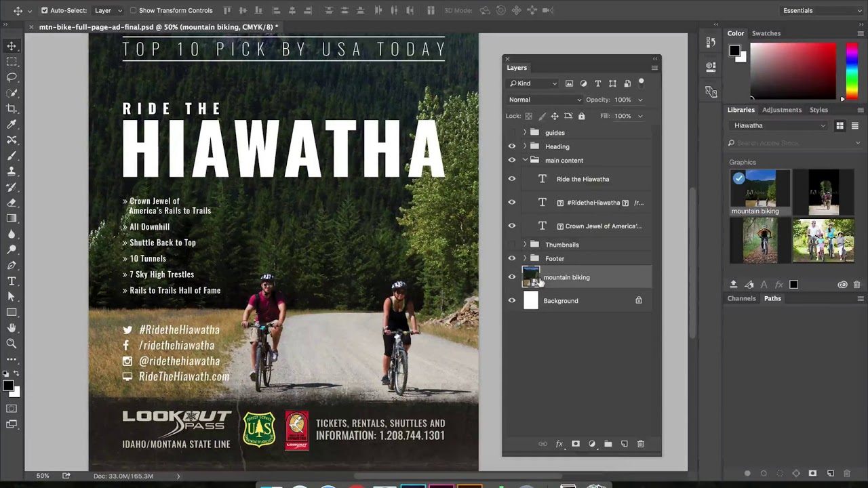Switch to the Adjustments tab
This screenshot has height=488, width=868.
coord(782,110)
